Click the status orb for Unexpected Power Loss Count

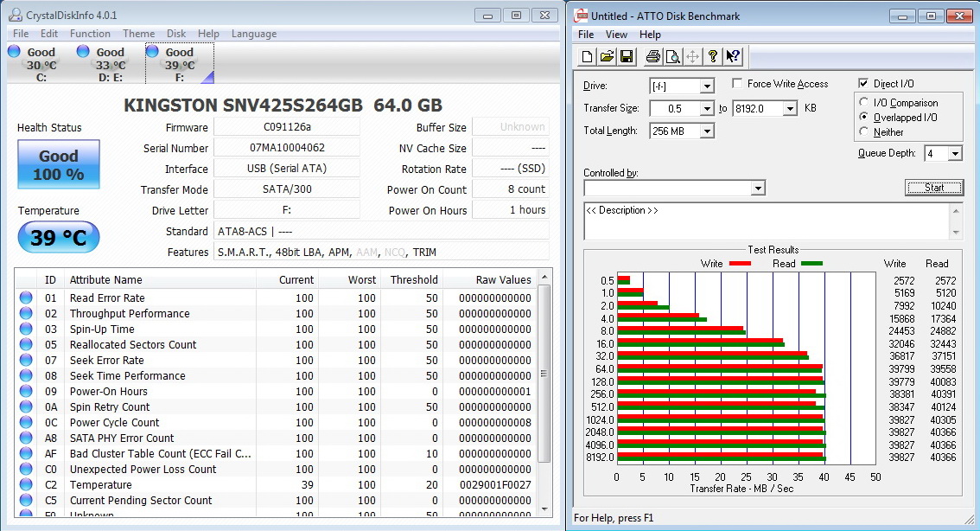26,469
